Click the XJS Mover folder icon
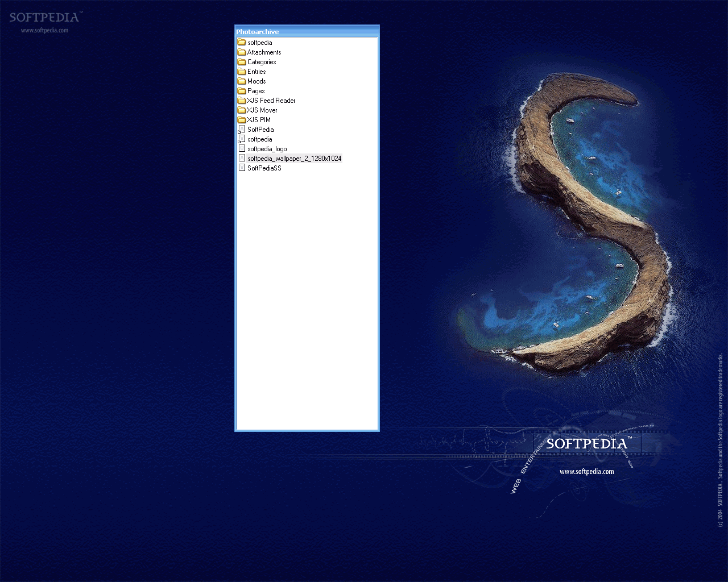Screen dimensions: 728x582 (x=242, y=110)
